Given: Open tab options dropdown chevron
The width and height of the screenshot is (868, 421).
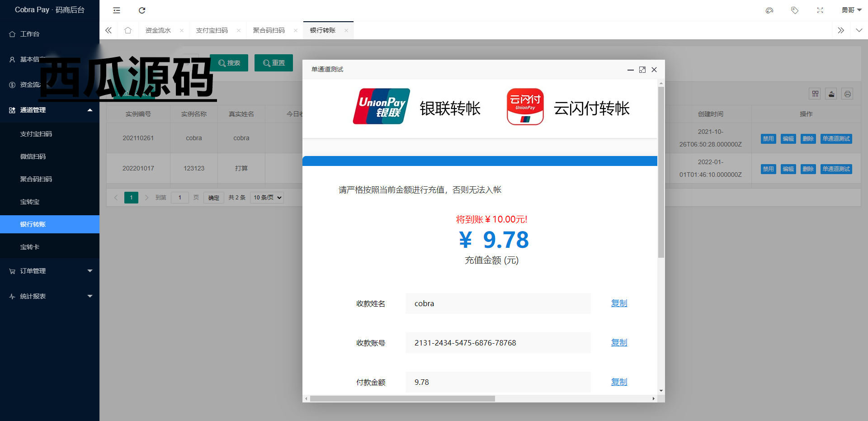Looking at the screenshot, I should (x=859, y=30).
